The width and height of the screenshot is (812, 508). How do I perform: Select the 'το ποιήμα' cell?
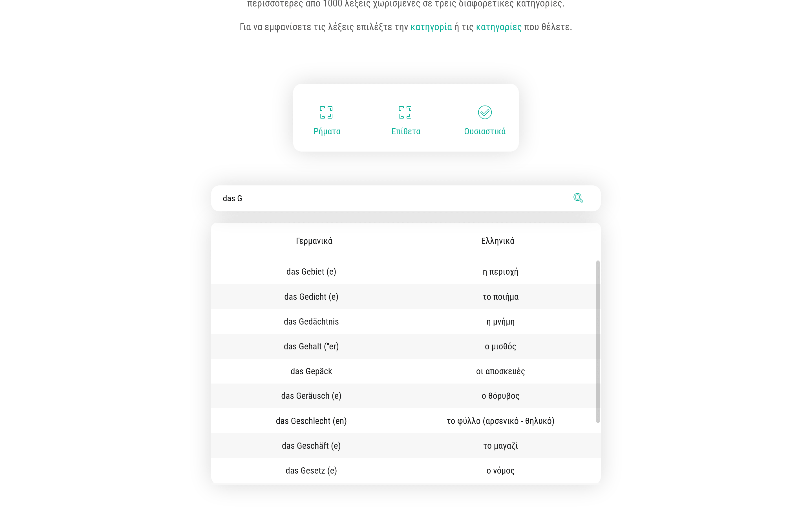pos(500,297)
